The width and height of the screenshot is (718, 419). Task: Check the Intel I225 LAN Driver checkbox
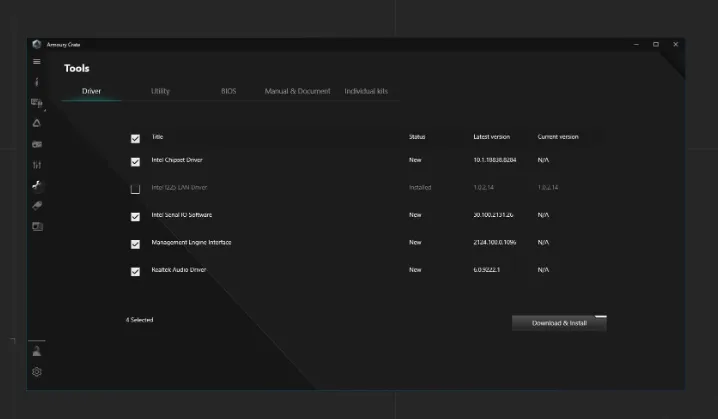click(x=135, y=189)
